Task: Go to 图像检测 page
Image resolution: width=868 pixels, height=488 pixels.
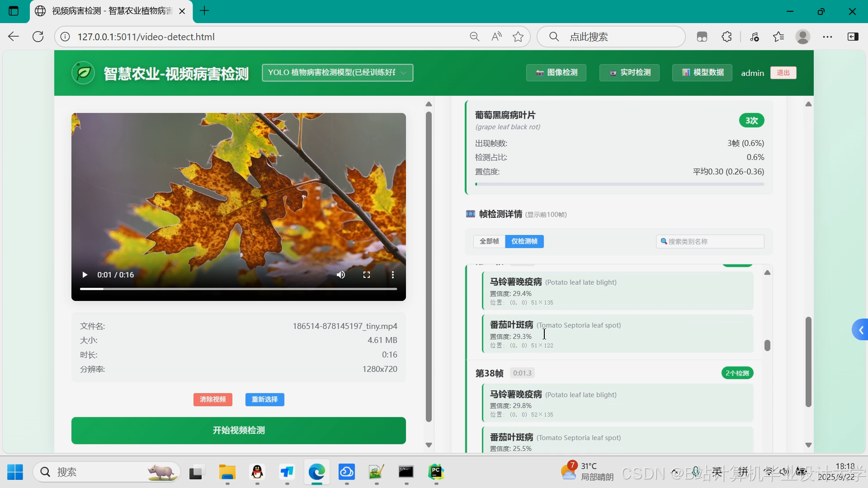Action: (x=556, y=73)
